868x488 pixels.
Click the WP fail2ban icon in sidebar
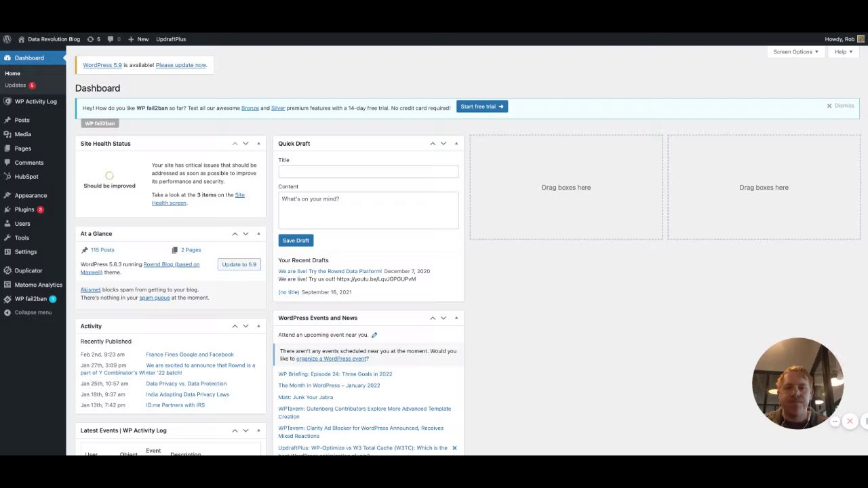point(7,299)
